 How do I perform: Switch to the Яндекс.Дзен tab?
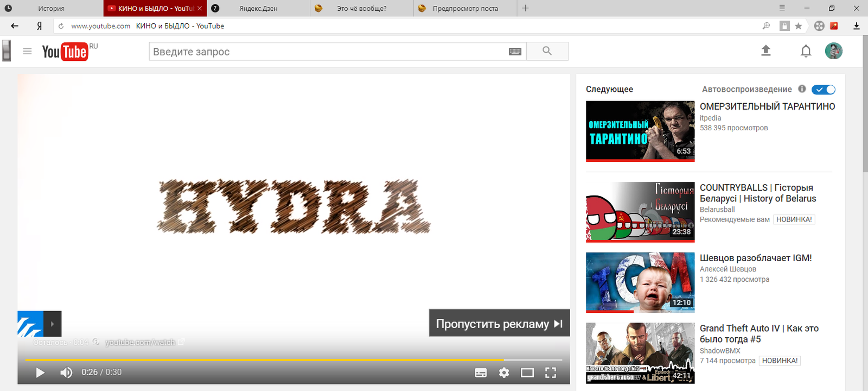tap(258, 8)
